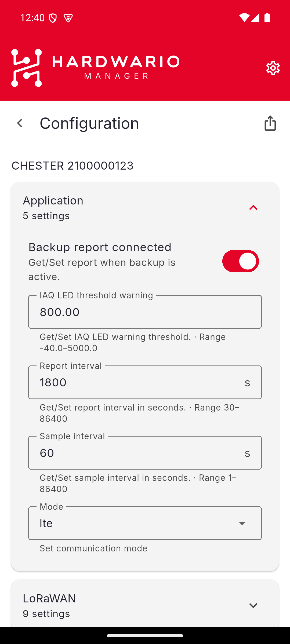Image resolution: width=290 pixels, height=644 pixels.
Task: Collapse the Application section chevron
Action: pos(253,207)
